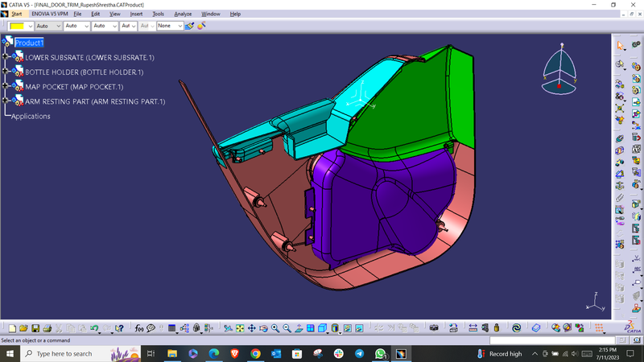Create a new document with the New icon
The width and height of the screenshot is (644, 362).
point(12,328)
